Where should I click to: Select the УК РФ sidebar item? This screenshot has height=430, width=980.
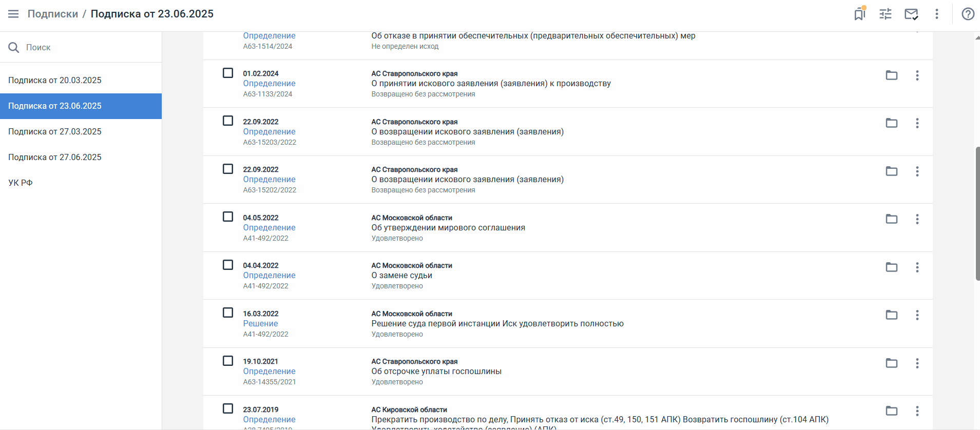tap(21, 183)
